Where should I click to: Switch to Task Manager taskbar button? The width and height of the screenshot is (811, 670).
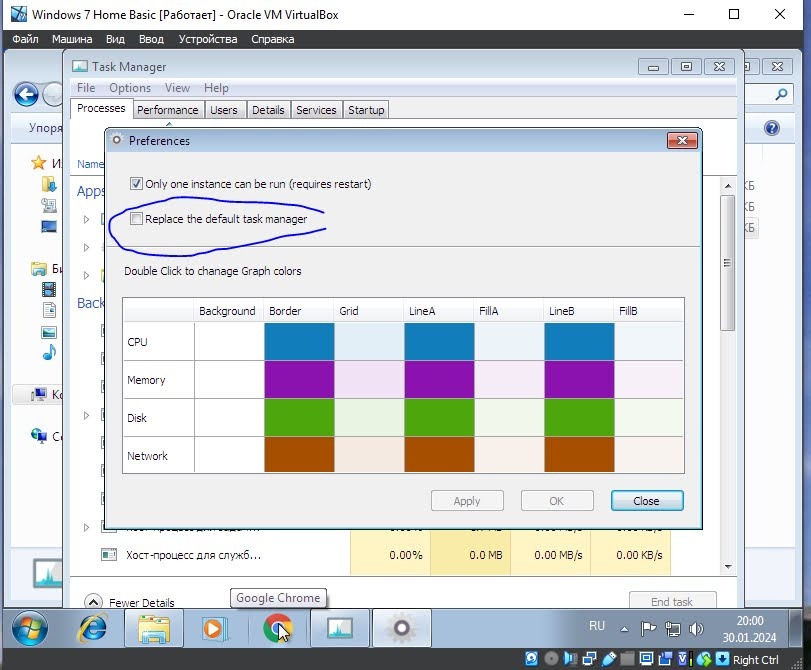click(x=340, y=629)
